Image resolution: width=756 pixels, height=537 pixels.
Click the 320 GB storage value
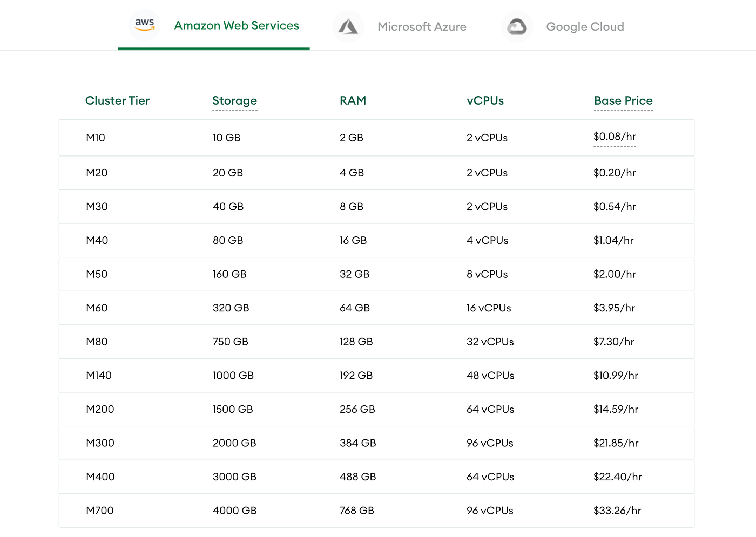coord(231,308)
